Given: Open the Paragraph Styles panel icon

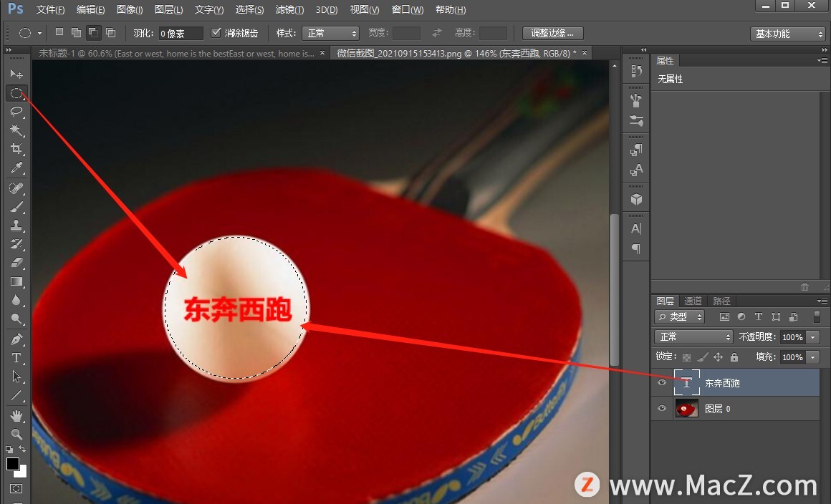Looking at the screenshot, I should tap(636, 150).
